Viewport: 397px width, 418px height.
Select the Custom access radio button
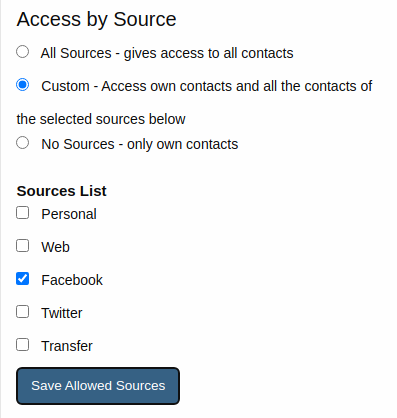pos(23,85)
